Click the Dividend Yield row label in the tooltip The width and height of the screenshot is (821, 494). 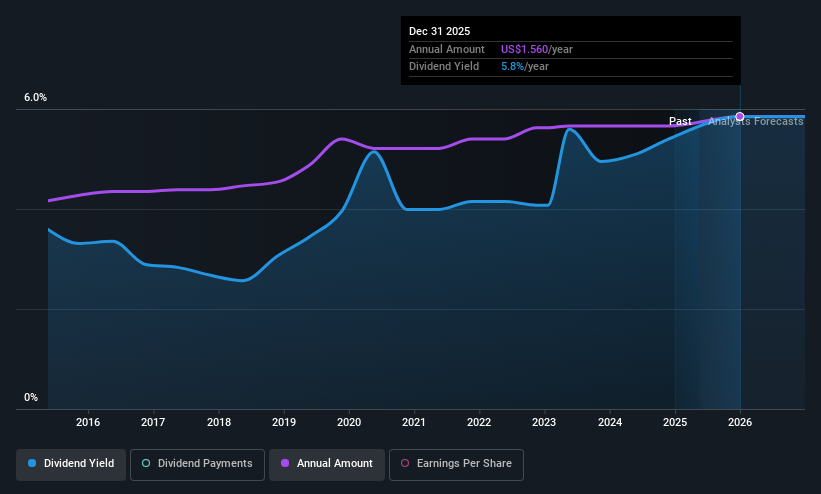[444, 67]
